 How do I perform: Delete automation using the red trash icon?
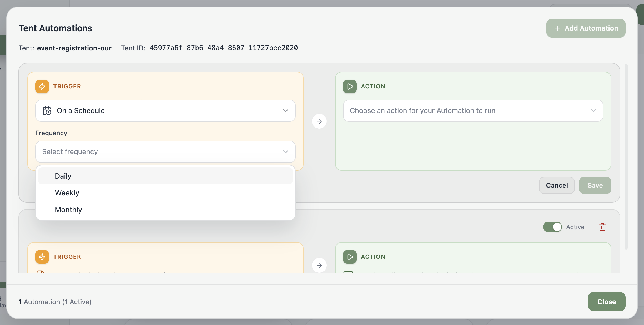(602, 227)
